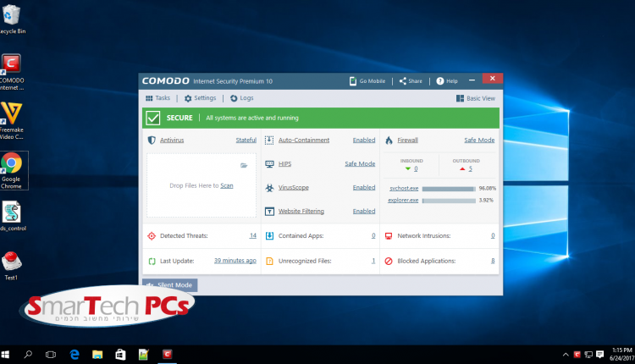
Task: Open Network Intrusions count
Action: [x=493, y=235]
